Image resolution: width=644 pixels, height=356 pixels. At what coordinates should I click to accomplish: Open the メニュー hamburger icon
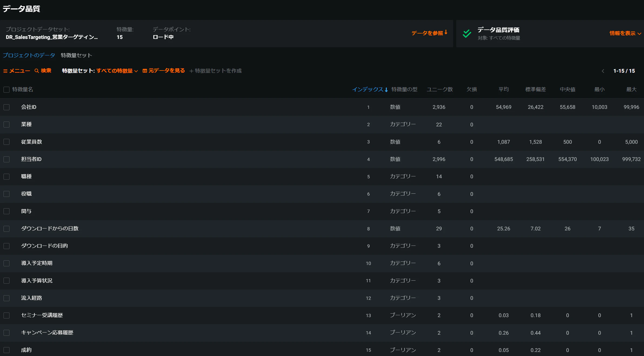(5, 71)
